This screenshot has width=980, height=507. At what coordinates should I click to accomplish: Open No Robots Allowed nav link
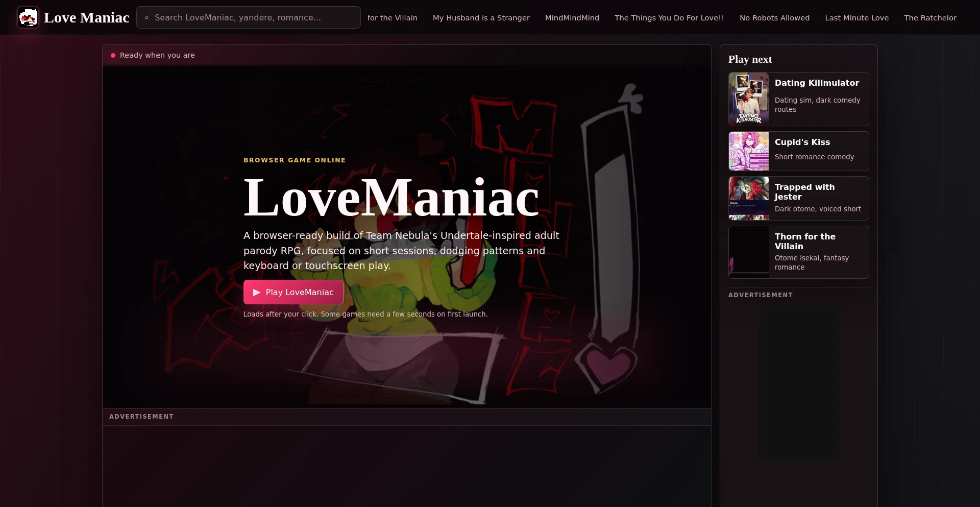click(x=774, y=18)
